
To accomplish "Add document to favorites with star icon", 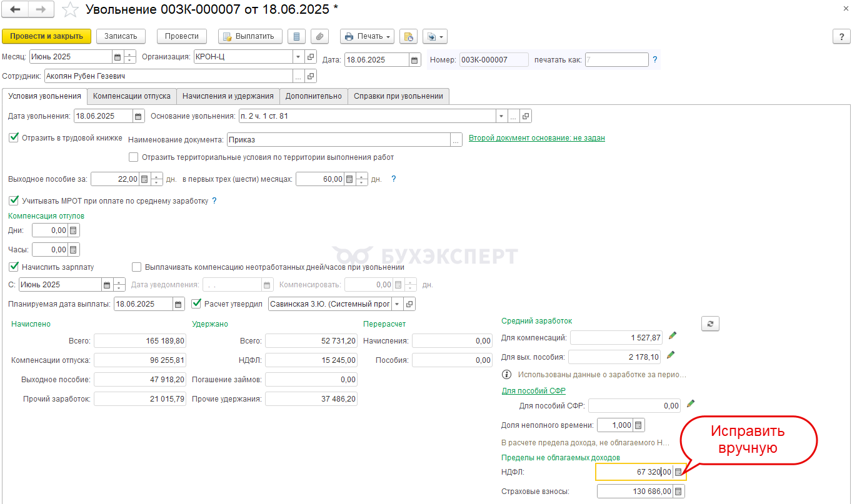I will (x=70, y=9).
